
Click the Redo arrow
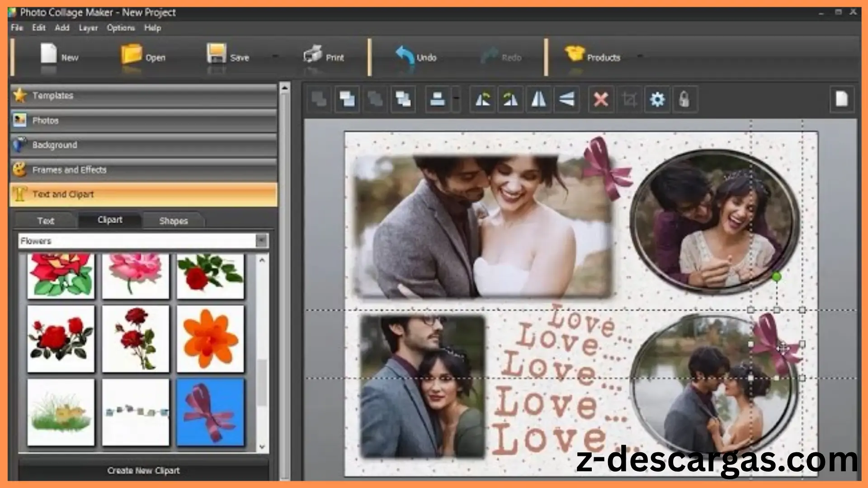point(489,56)
